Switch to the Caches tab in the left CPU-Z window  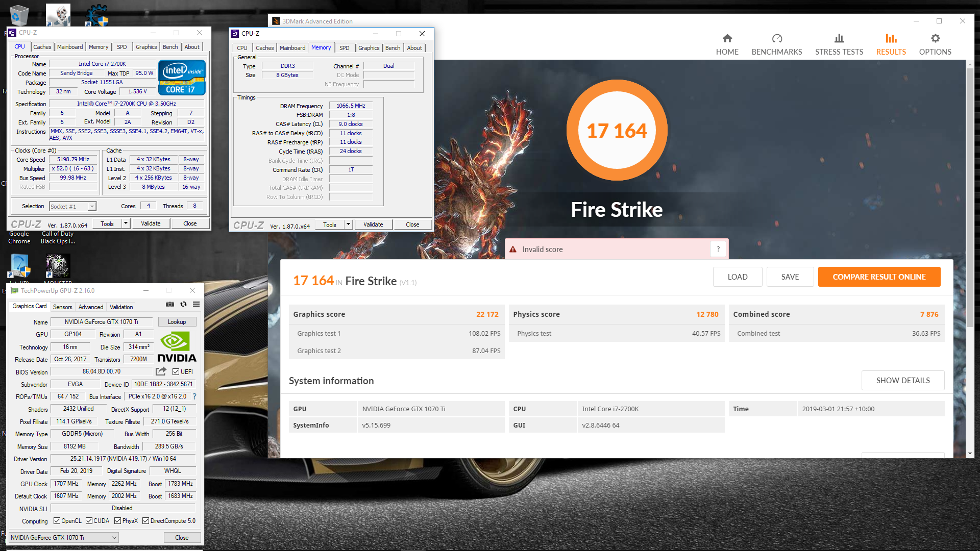[42, 47]
